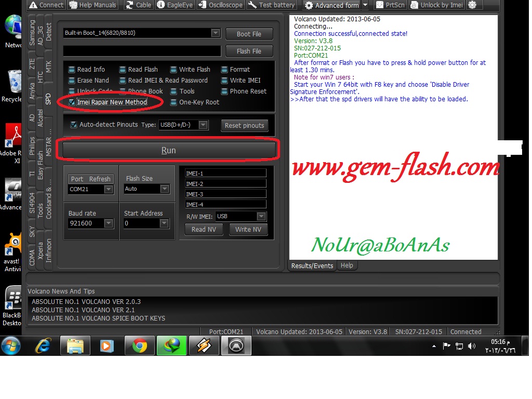The height and width of the screenshot is (399, 532).
Task: Open Google Chrome from the taskbar
Action: [139, 345]
